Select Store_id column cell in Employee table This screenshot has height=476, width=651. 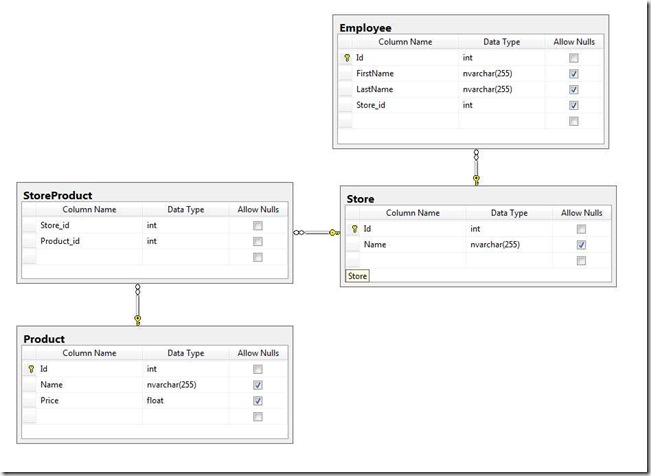click(405, 105)
